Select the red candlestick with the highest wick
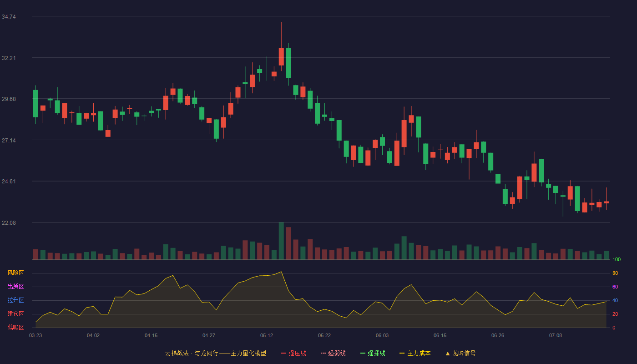This screenshot has height=364, width=637. click(x=281, y=56)
